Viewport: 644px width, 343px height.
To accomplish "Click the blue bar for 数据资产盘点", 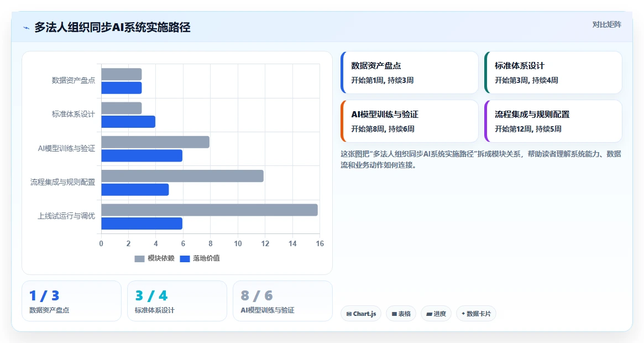I will (x=122, y=88).
